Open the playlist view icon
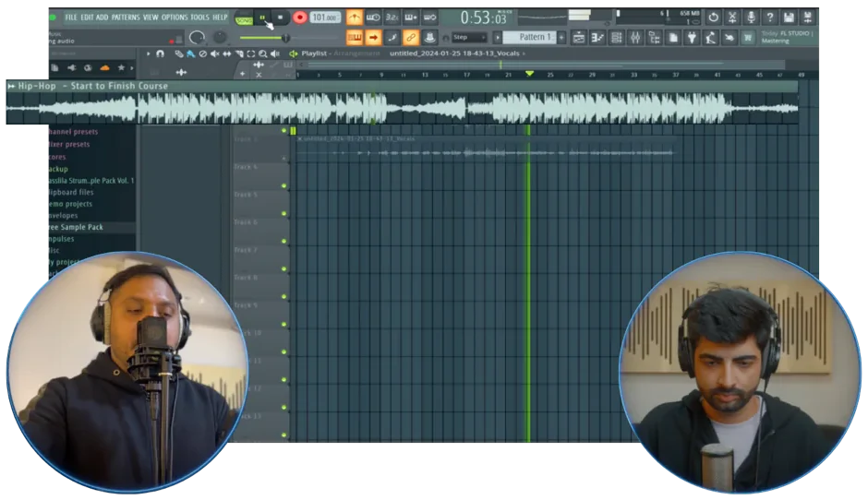This screenshot has height=500, width=868. [x=578, y=38]
